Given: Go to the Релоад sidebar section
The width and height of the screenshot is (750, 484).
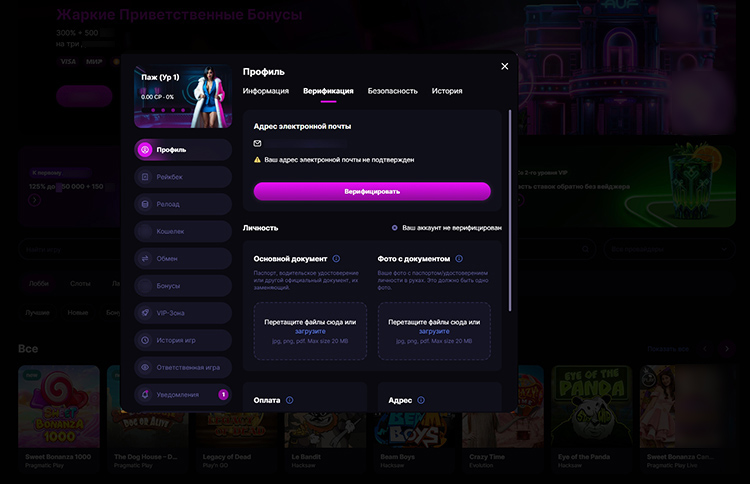Looking at the screenshot, I should [x=182, y=204].
